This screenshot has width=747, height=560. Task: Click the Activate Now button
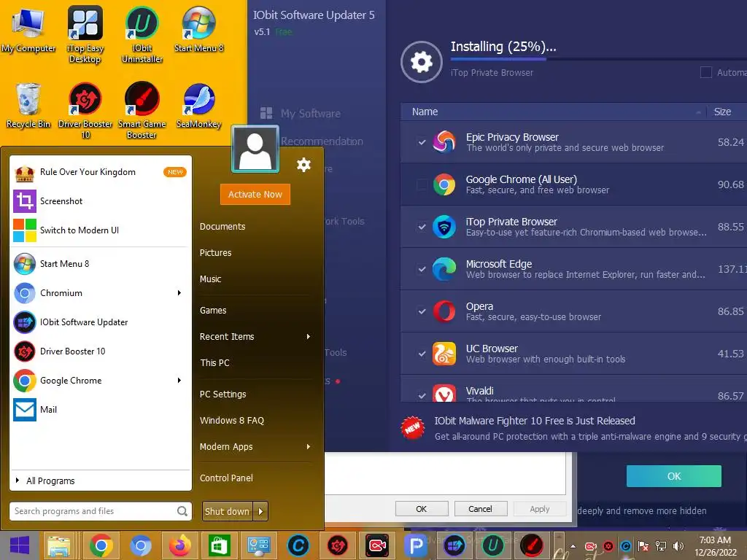(255, 194)
